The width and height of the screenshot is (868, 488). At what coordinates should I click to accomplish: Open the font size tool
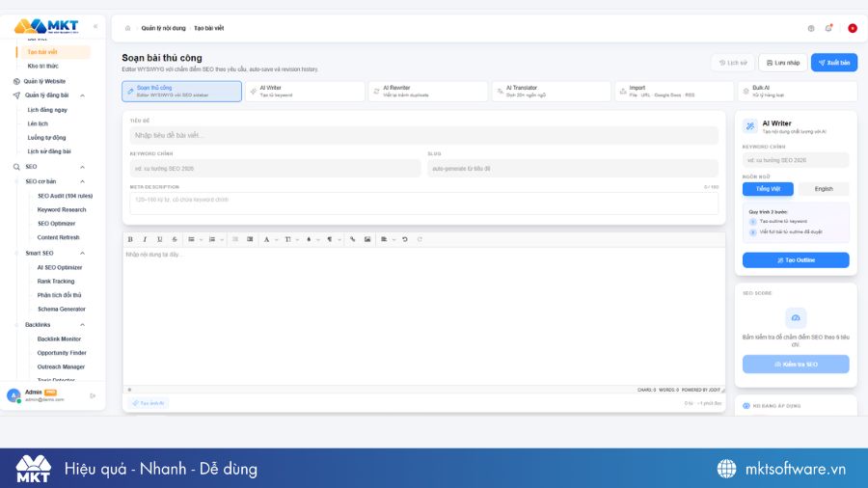click(287, 239)
